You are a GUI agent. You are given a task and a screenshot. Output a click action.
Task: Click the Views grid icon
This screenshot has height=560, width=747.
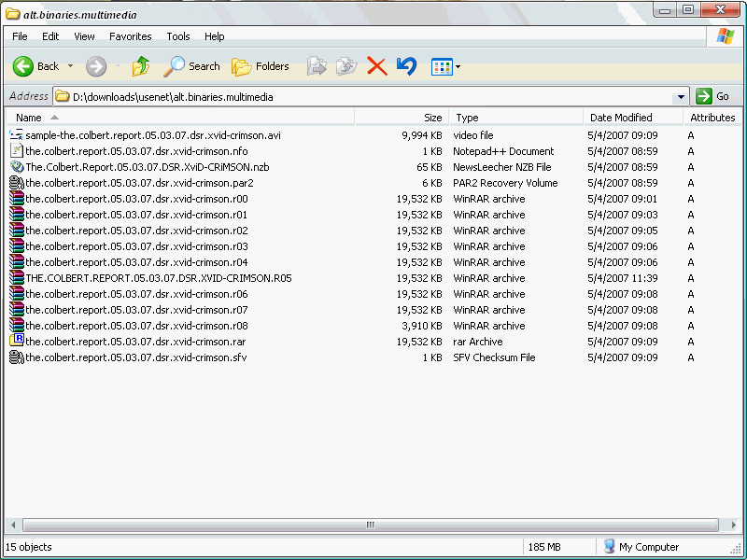click(x=442, y=66)
